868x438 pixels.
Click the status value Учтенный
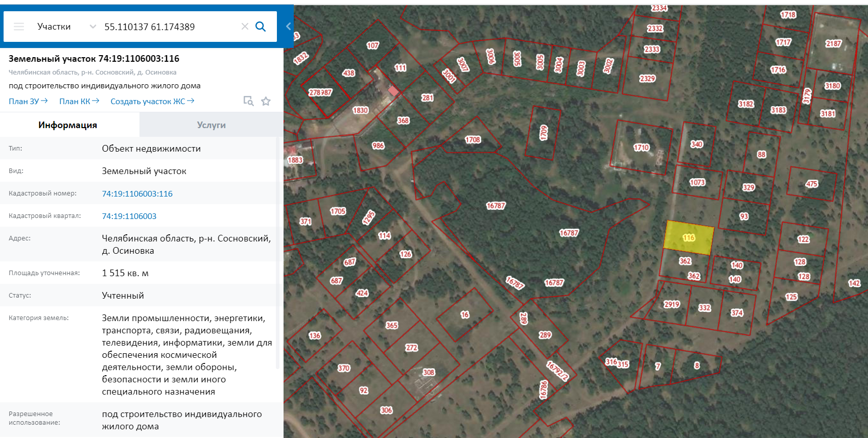[123, 296]
